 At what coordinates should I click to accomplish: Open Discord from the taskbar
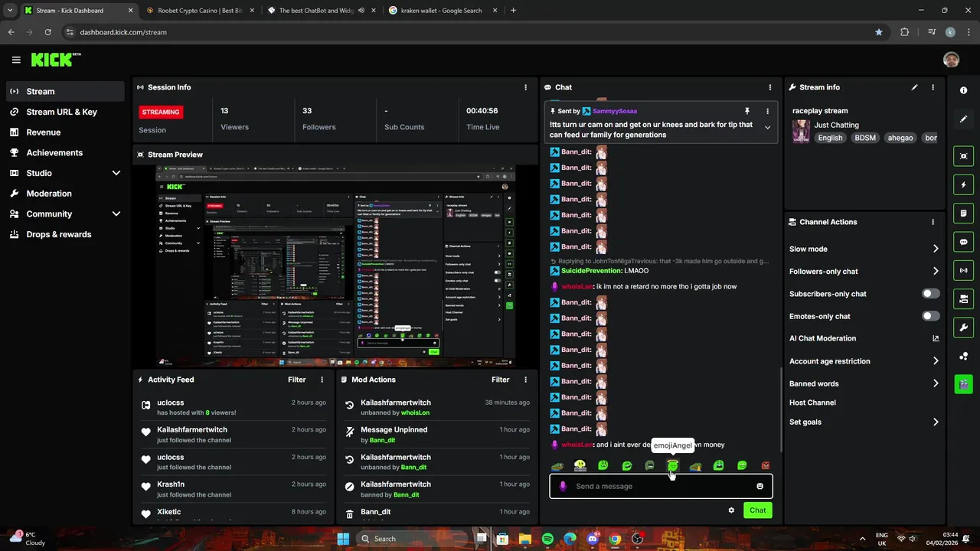click(x=592, y=539)
